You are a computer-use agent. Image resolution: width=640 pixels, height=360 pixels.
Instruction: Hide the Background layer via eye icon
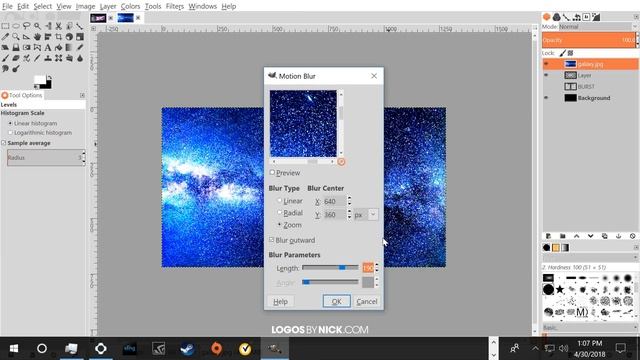[x=546, y=98]
